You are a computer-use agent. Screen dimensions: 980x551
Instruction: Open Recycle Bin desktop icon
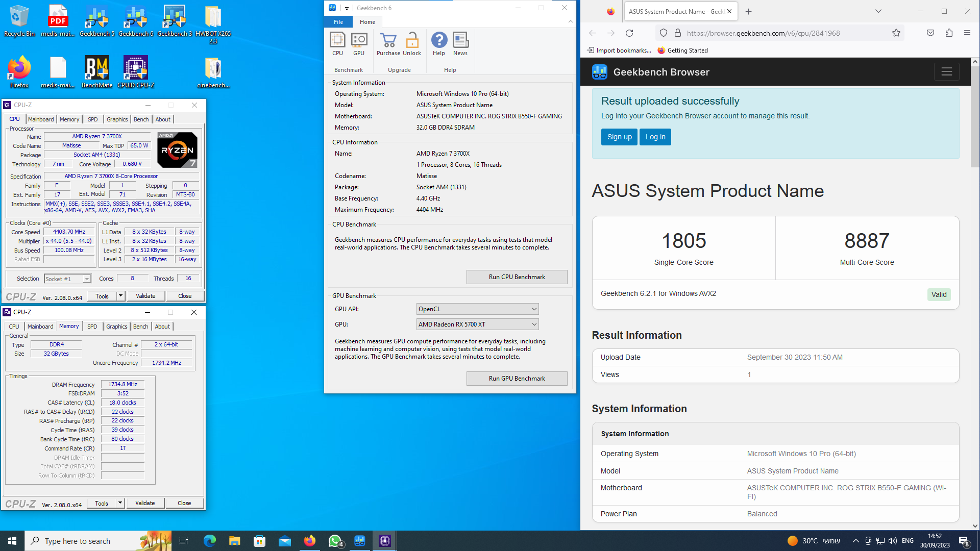19,21
